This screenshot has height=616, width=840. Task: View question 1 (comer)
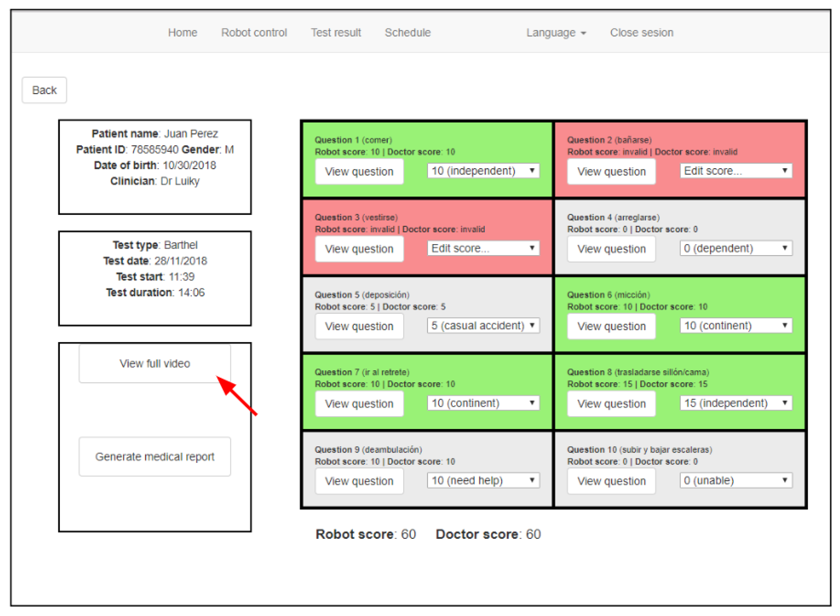(x=359, y=172)
